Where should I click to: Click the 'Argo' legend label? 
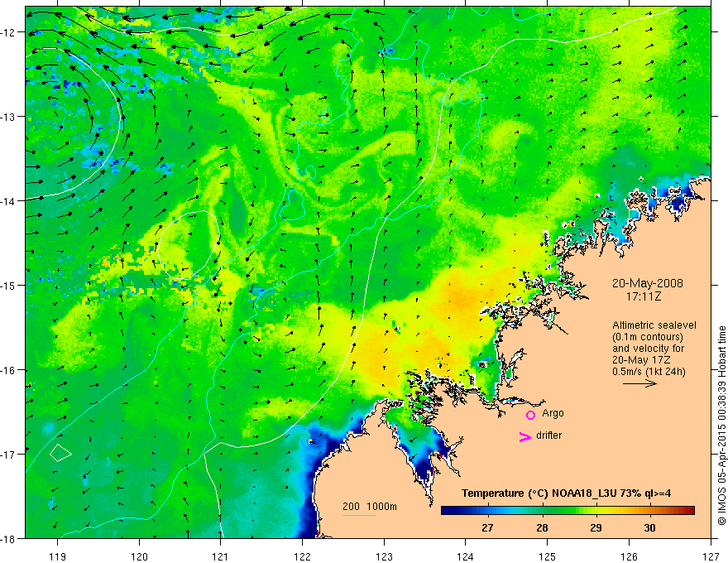553,413
